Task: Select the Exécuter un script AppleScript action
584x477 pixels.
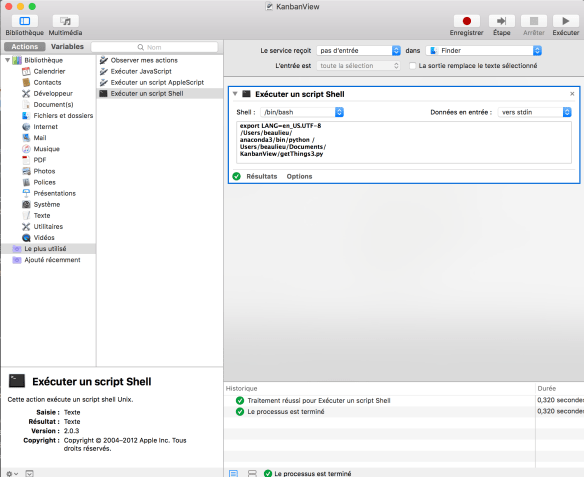Action: pyautogui.click(x=160, y=82)
